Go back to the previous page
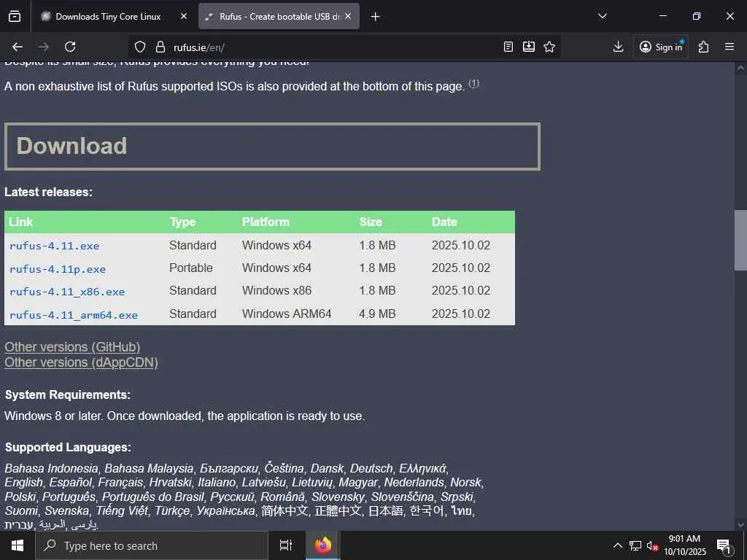 (x=18, y=47)
